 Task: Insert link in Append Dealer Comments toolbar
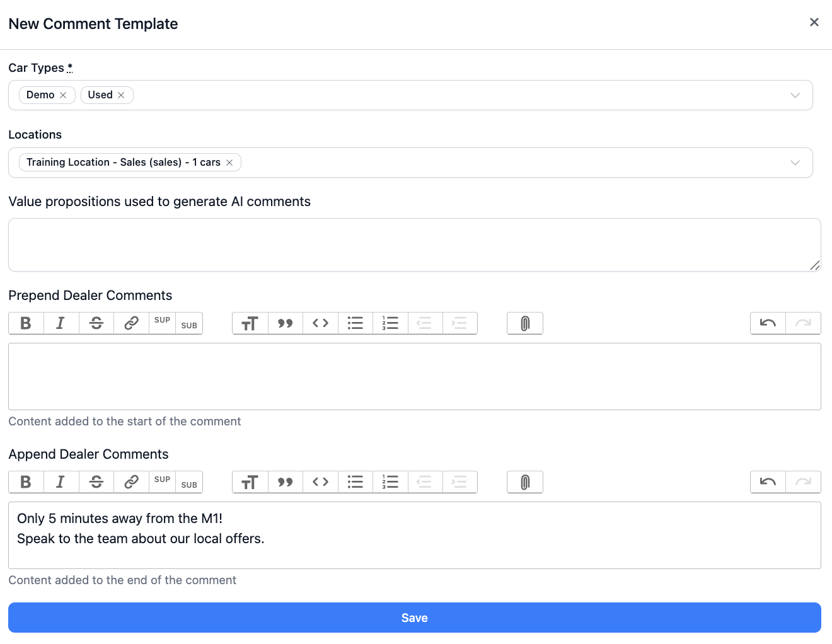(x=131, y=482)
